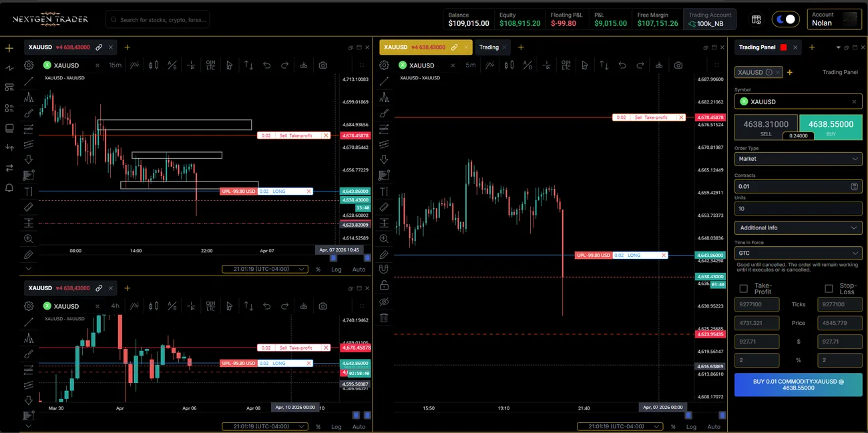Change the 15m timeframe selector
The image size is (868, 433).
(115, 65)
